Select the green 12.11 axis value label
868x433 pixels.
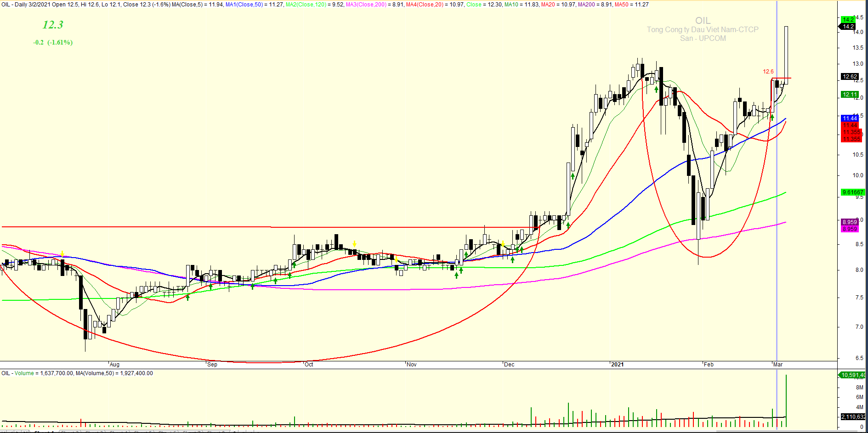click(x=850, y=95)
